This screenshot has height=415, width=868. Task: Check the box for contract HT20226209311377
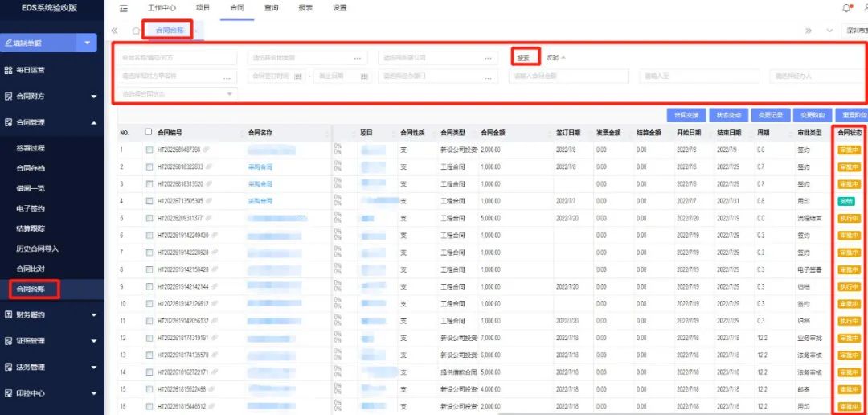point(149,218)
